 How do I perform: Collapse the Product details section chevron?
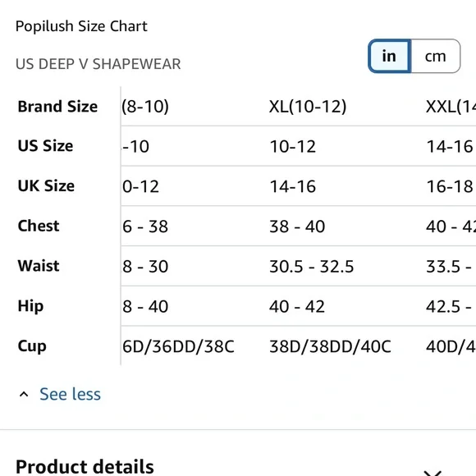(x=433, y=473)
